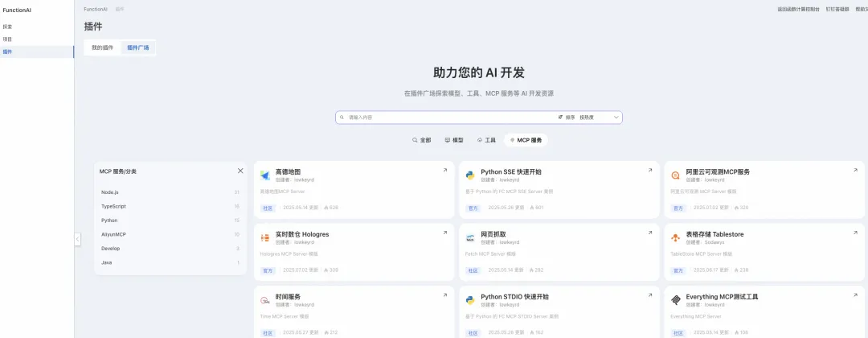Open Python STDIO 快速开始 external arrow
The image size is (868, 338).
(650, 295)
